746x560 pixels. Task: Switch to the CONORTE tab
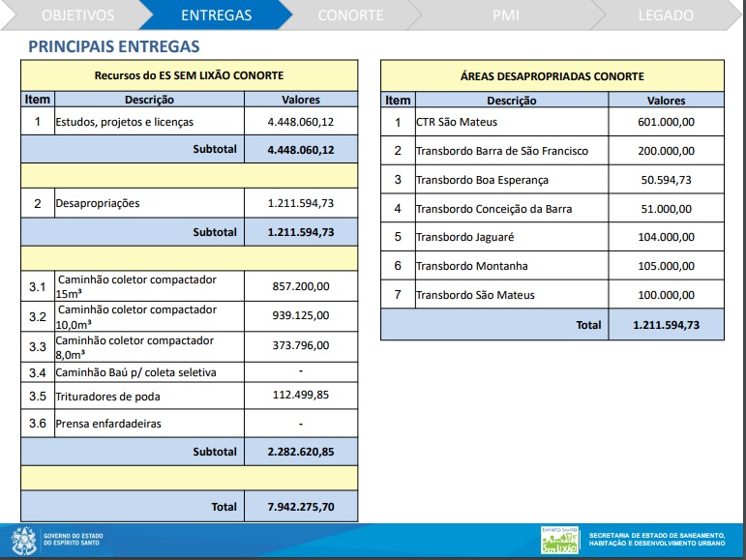pyautogui.click(x=350, y=15)
